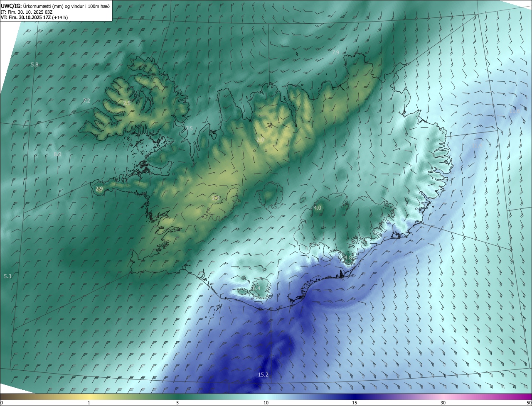Select the 7.9 value off the north coast

(x=336, y=53)
